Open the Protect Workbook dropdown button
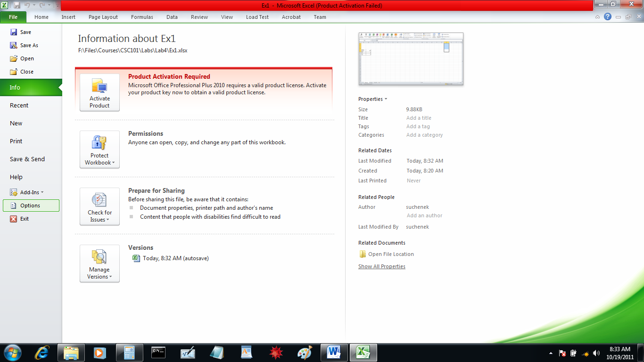644x362 pixels. [x=99, y=149]
